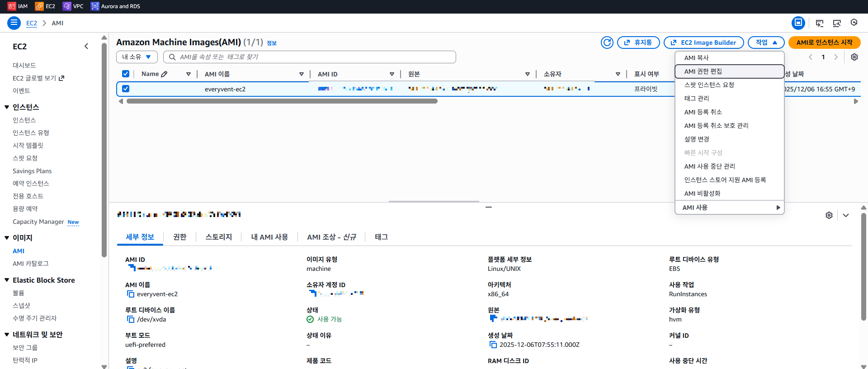The image size is (868, 369).
Task: Collapse the 이미지 sidebar section
Action: [7, 238]
